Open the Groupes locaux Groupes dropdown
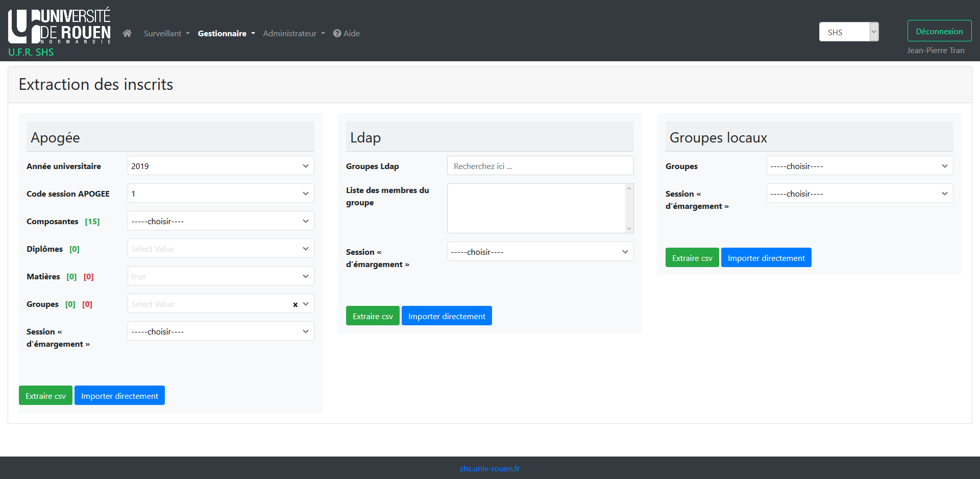980x479 pixels. (x=859, y=166)
